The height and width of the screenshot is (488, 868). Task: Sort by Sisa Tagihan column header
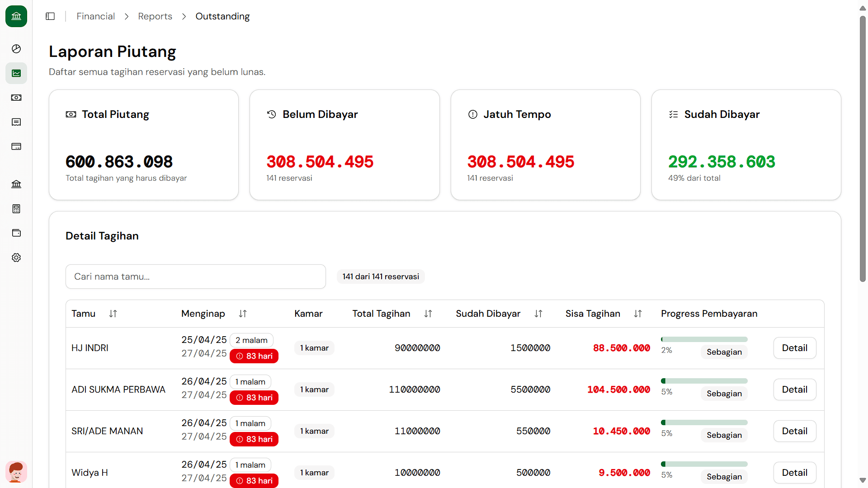pyautogui.click(x=637, y=314)
